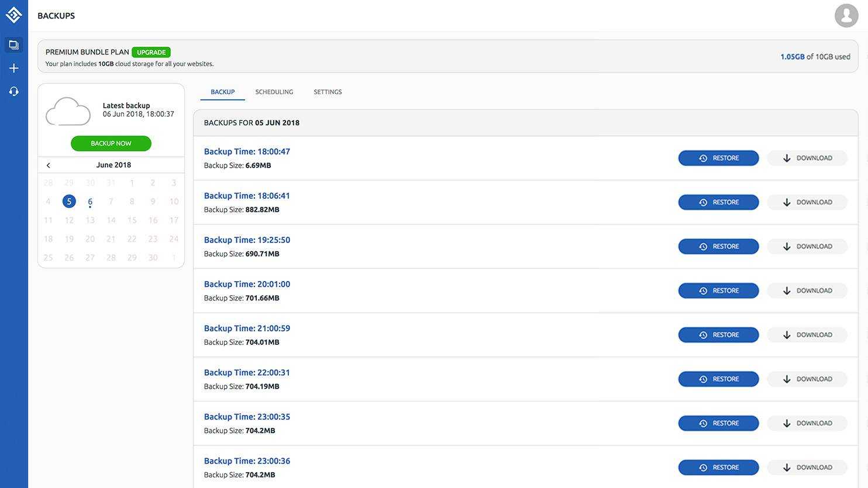Download the 22:00:31 backup

pyautogui.click(x=807, y=379)
